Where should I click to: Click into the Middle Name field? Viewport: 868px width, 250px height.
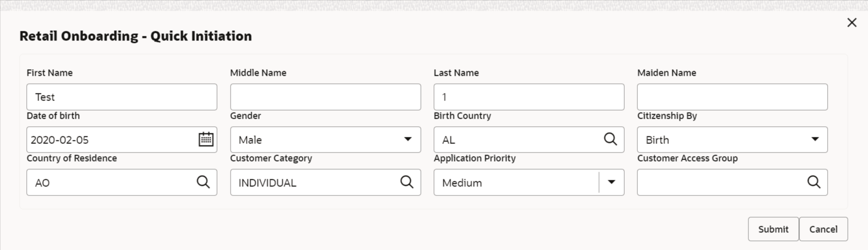pos(325,97)
